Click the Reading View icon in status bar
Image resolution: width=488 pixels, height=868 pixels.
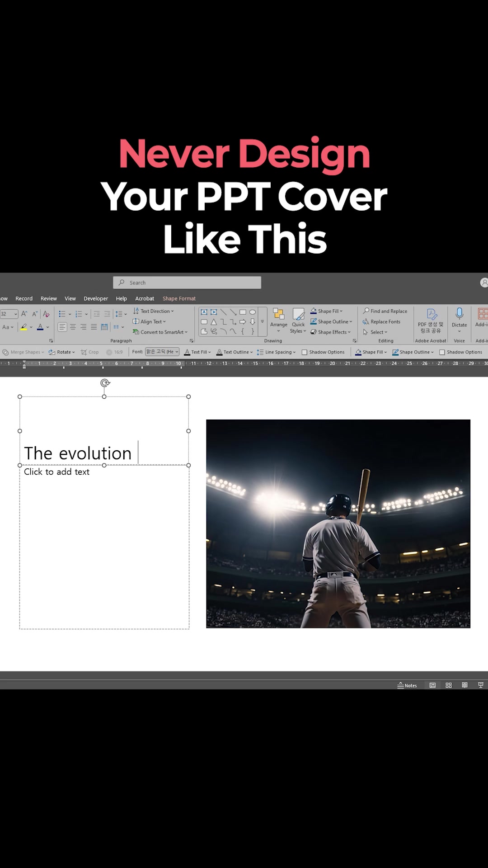tap(465, 685)
